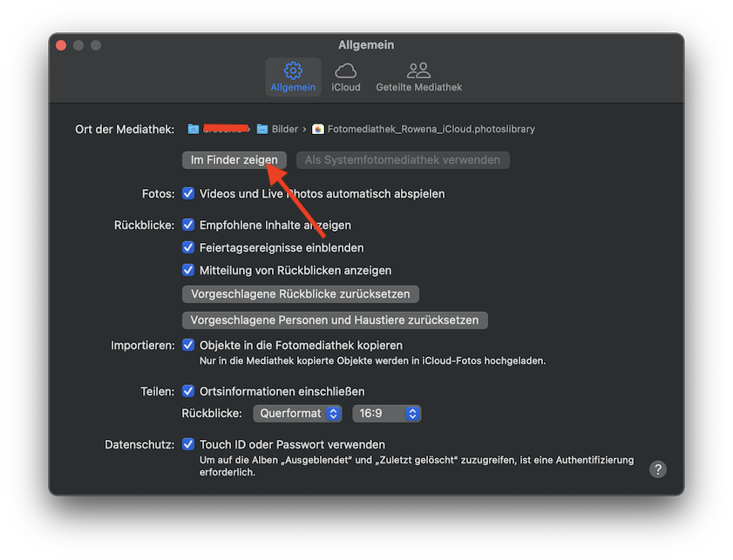Click the Fotomediathek library file icon

pos(318,129)
